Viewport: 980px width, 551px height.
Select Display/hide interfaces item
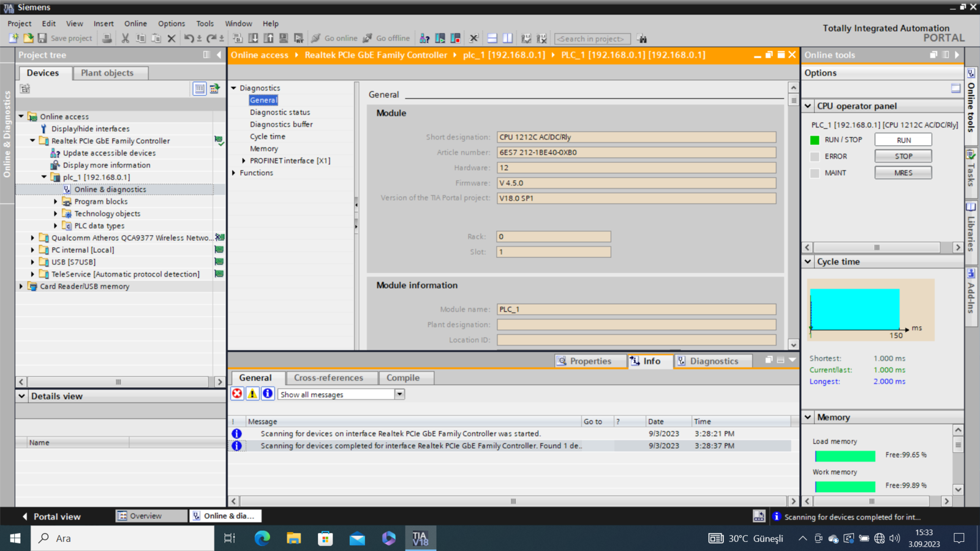[91, 129]
